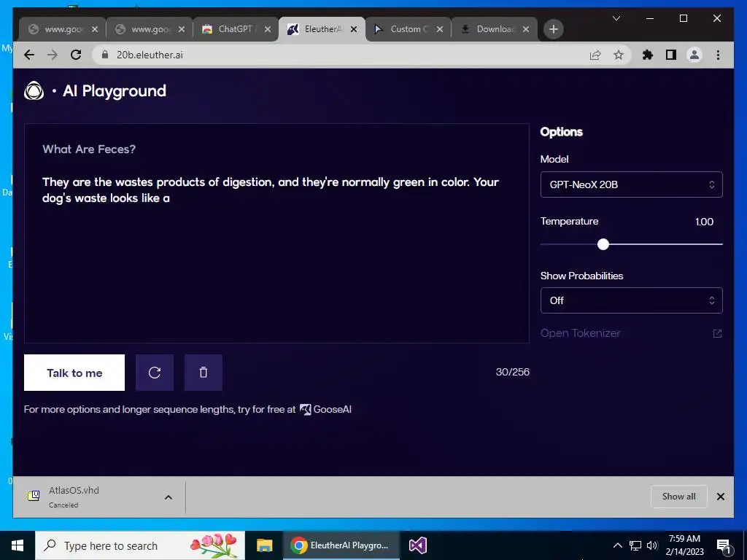Open the Show Probabilities dropdown
The height and width of the screenshot is (560, 747).
(x=631, y=300)
